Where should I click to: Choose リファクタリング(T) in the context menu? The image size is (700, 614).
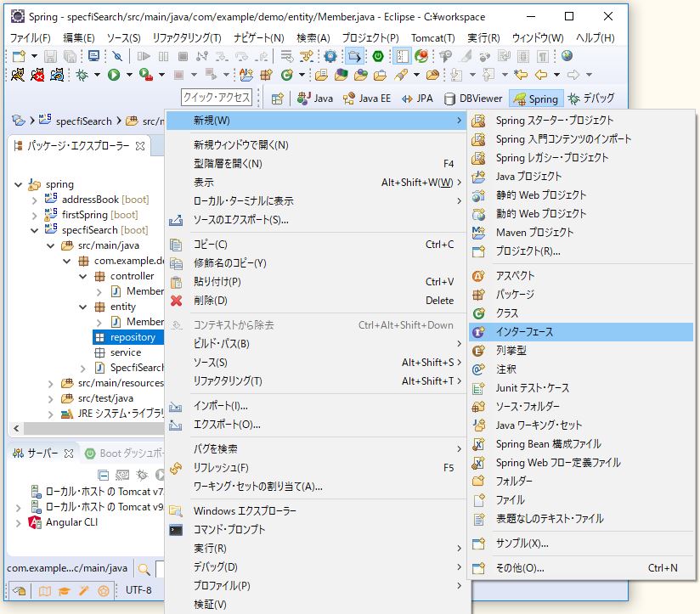pos(316,381)
